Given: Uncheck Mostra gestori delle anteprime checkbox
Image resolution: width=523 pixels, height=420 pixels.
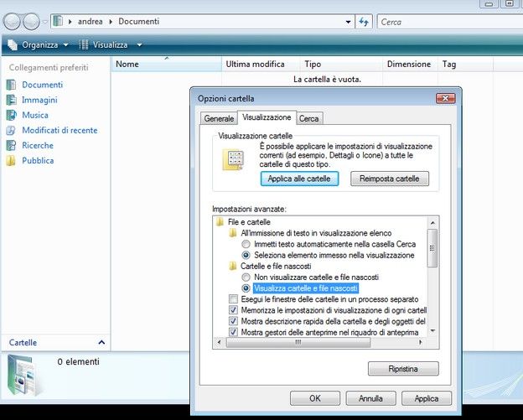Looking at the screenshot, I should [233, 332].
